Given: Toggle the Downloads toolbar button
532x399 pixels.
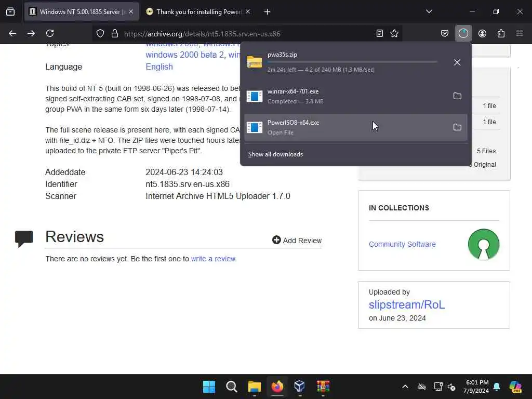Looking at the screenshot, I should pos(463,33).
